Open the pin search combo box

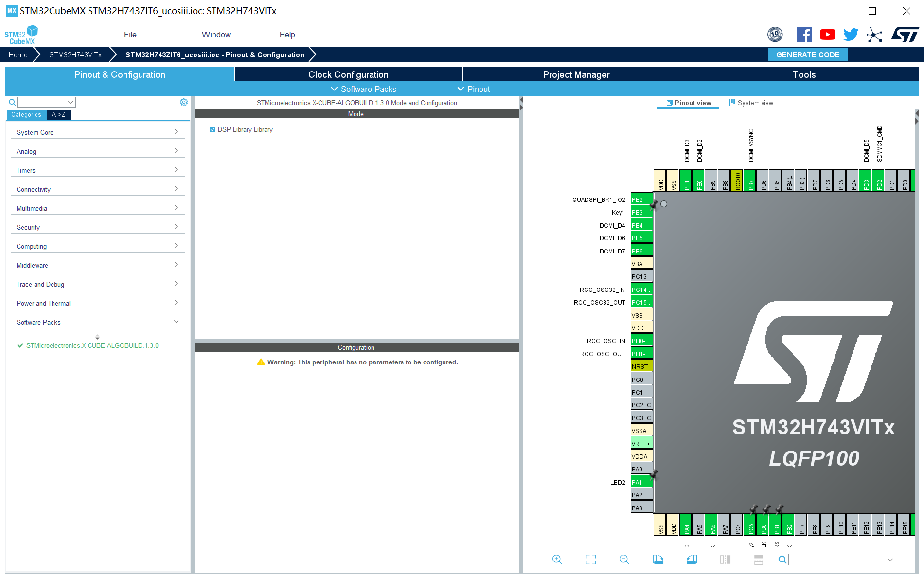(x=842, y=560)
